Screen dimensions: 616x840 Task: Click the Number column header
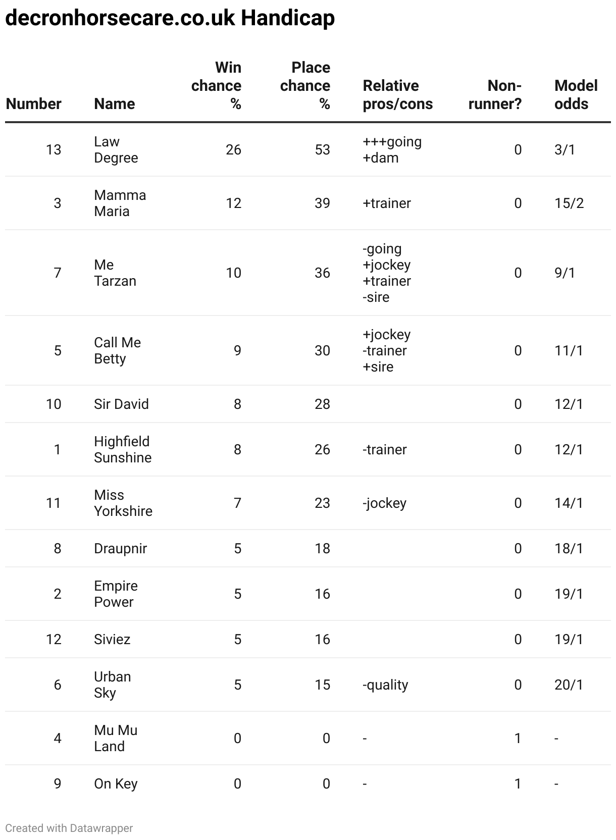(x=33, y=104)
